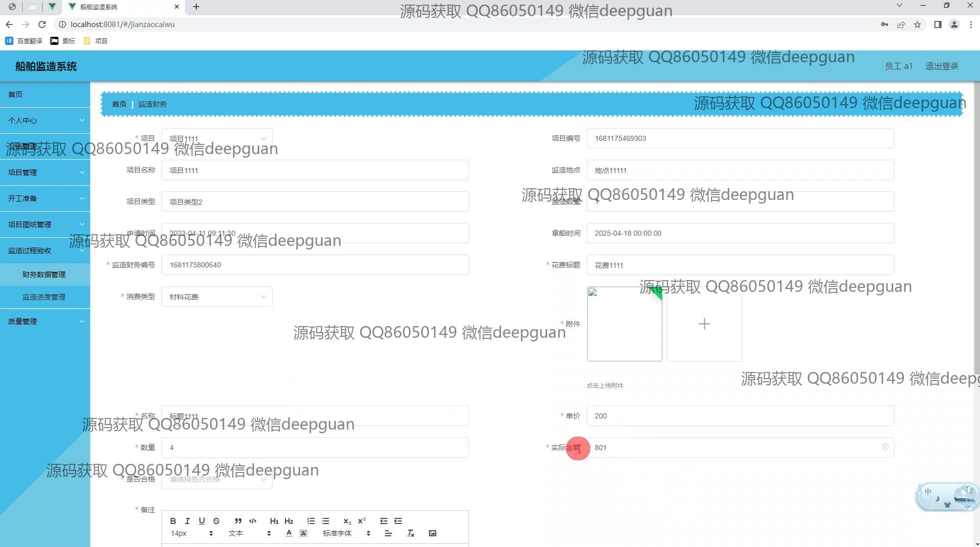Click the 员工 a1 user label
This screenshot has height=547, width=980.
pos(898,66)
